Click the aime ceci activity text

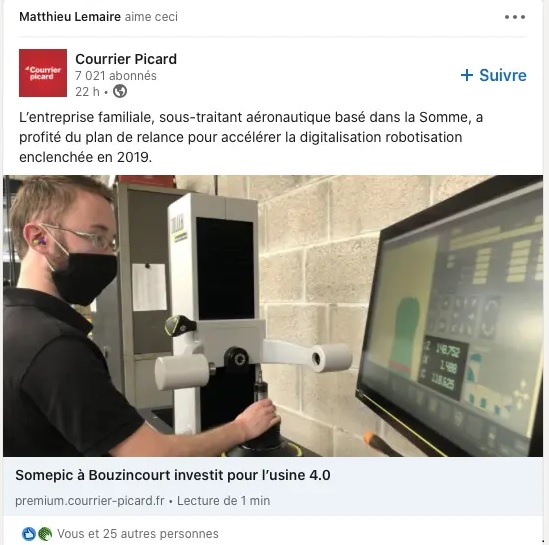click(151, 16)
